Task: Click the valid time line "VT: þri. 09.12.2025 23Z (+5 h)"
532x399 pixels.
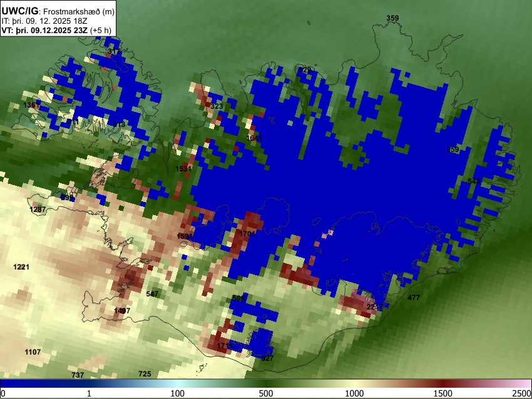Action: [x=56, y=30]
